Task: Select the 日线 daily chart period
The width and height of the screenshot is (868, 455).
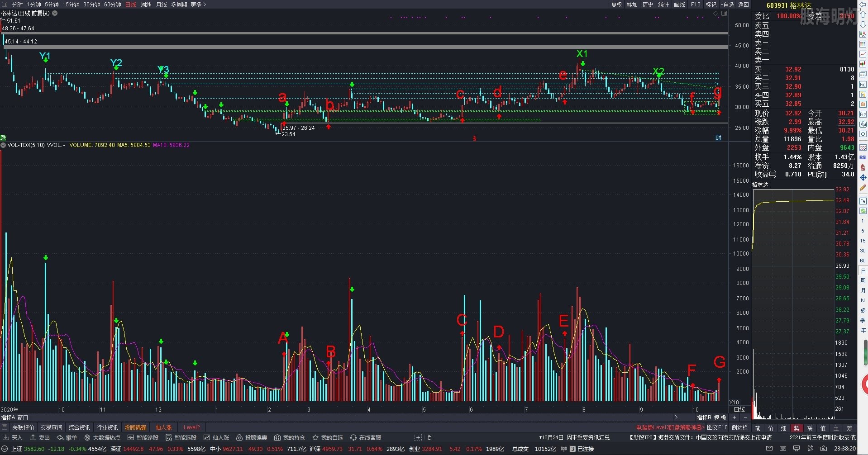Action: pyautogui.click(x=131, y=5)
